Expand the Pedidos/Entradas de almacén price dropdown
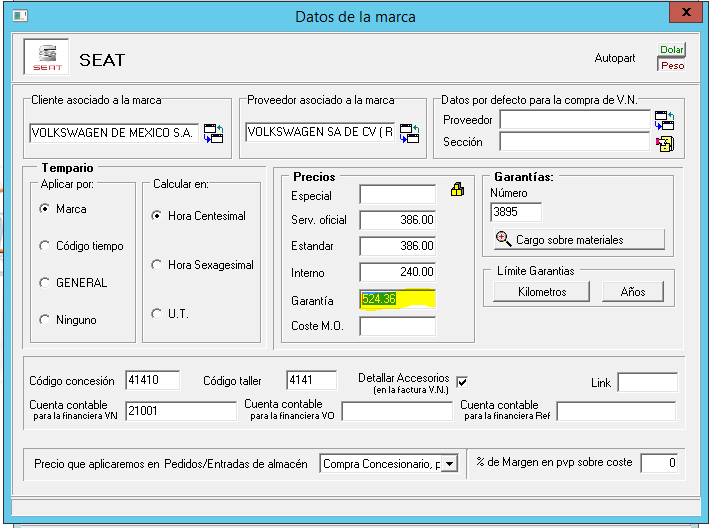The image size is (712, 528). 449,464
